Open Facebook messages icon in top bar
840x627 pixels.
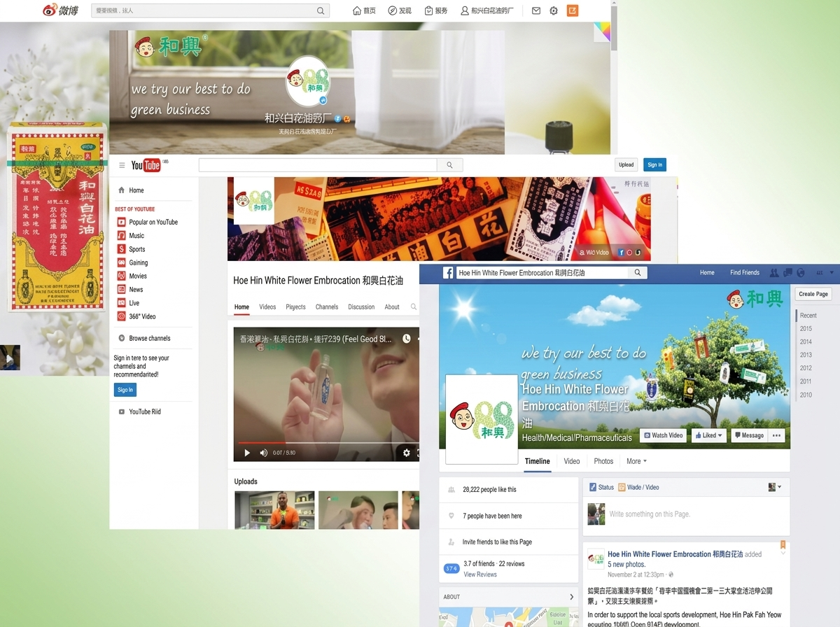pos(787,273)
